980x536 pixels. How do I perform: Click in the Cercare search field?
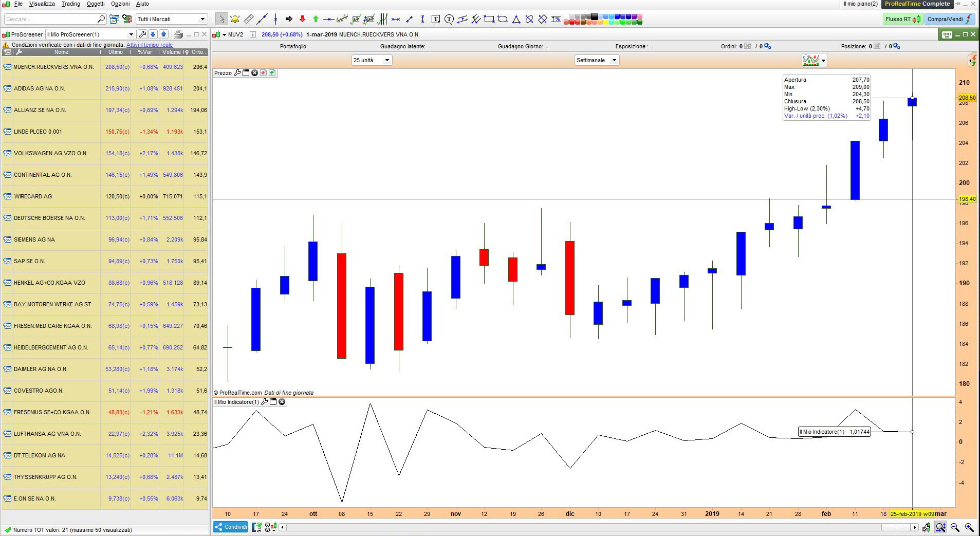[x=50, y=19]
